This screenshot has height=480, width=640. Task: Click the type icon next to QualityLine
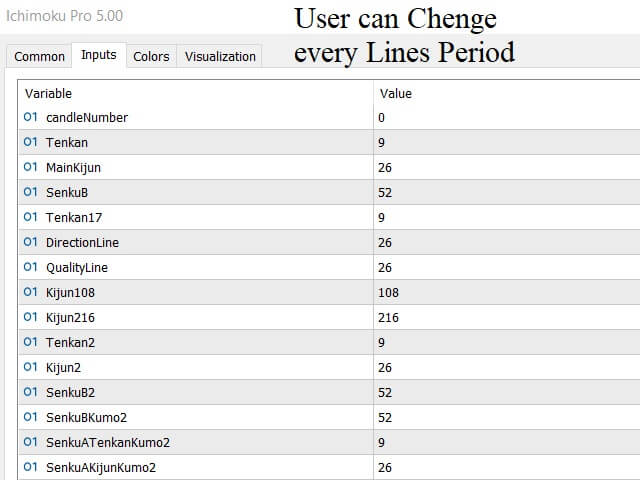30,268
